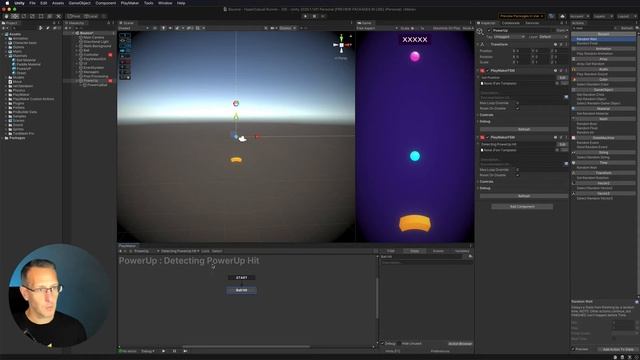The width and height of the screenshot is (640, 360).
Task: Toggle scene lighting lightbulb icon
Action: (x=163, y=28)
